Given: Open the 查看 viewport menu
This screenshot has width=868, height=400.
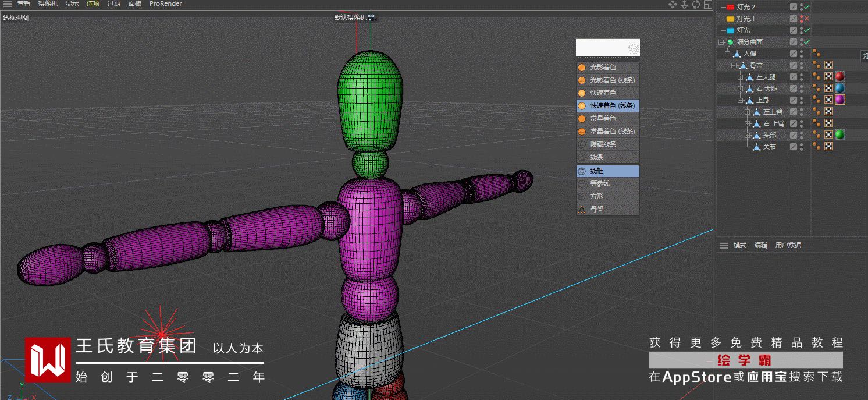Looking at the screenshot, I should tap(23, 4).
